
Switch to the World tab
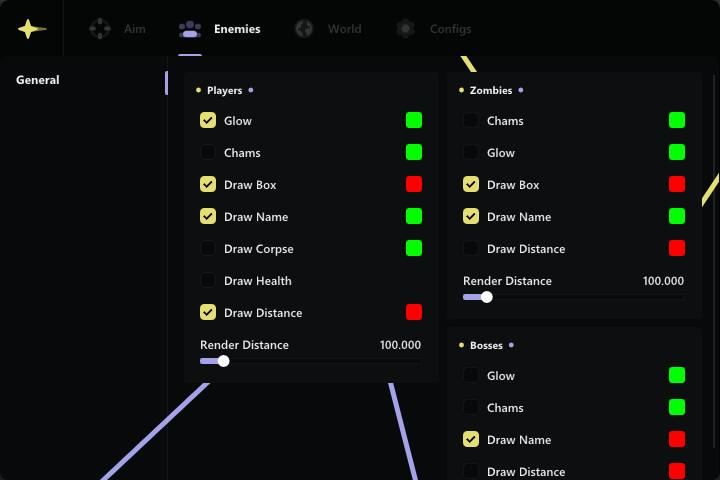point(344,29)
